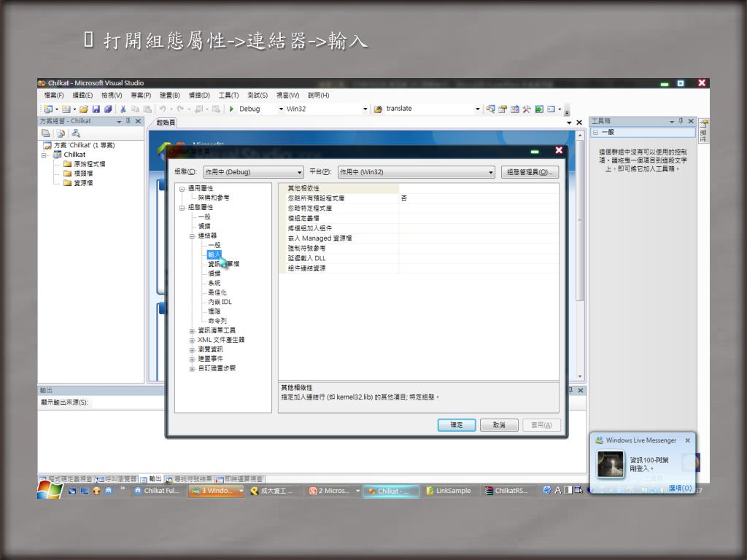Image resolution: width=747 pixels, height=560 pixels.
Task: Click the Undo arrow icon
Action: click(163, 109)
